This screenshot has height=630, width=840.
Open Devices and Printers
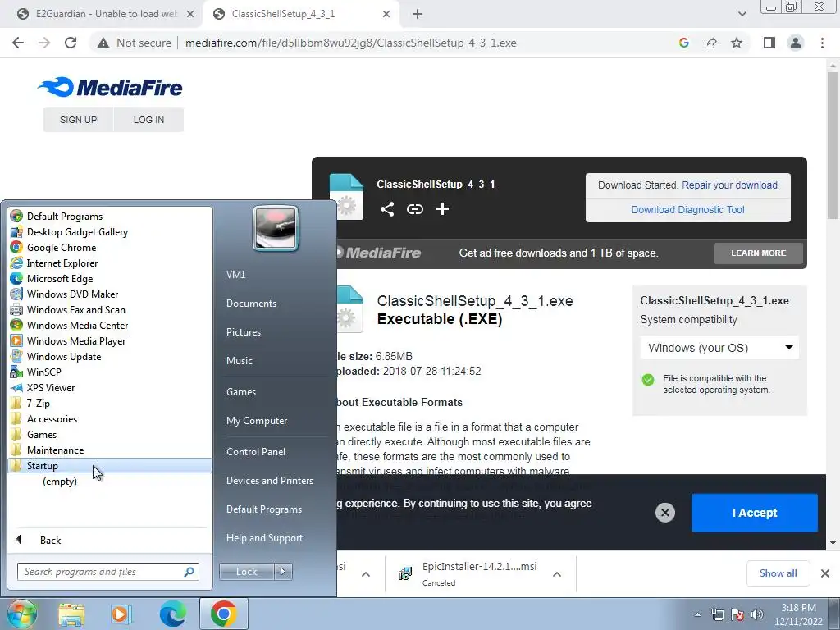click(x=269, y=481)
